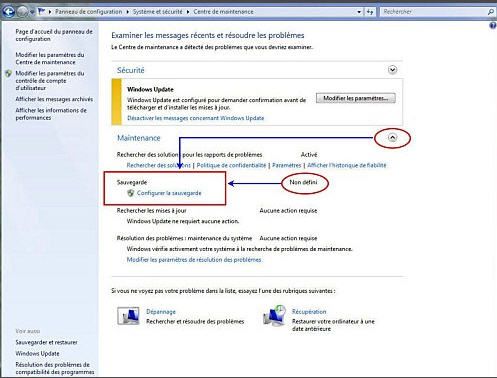Click 'Panneau de configuration' breadcrumb
Viewport: 497px width, 378px height.
coord(89,12)
